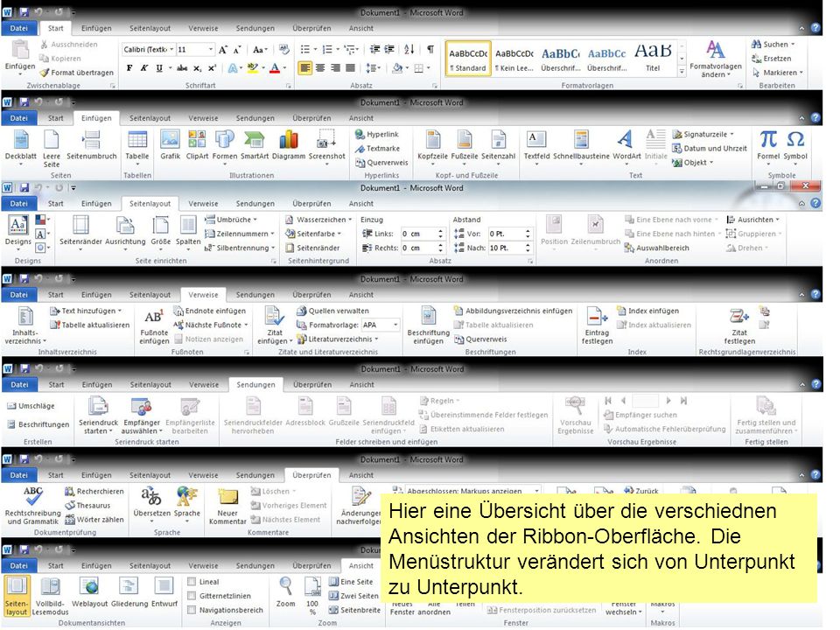Open the Kopfzeile header icon

tap(432, 140)
